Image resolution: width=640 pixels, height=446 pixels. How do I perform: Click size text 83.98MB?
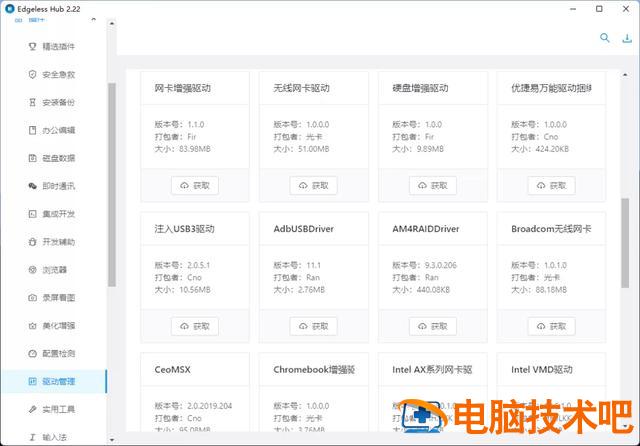coord(195,149)
